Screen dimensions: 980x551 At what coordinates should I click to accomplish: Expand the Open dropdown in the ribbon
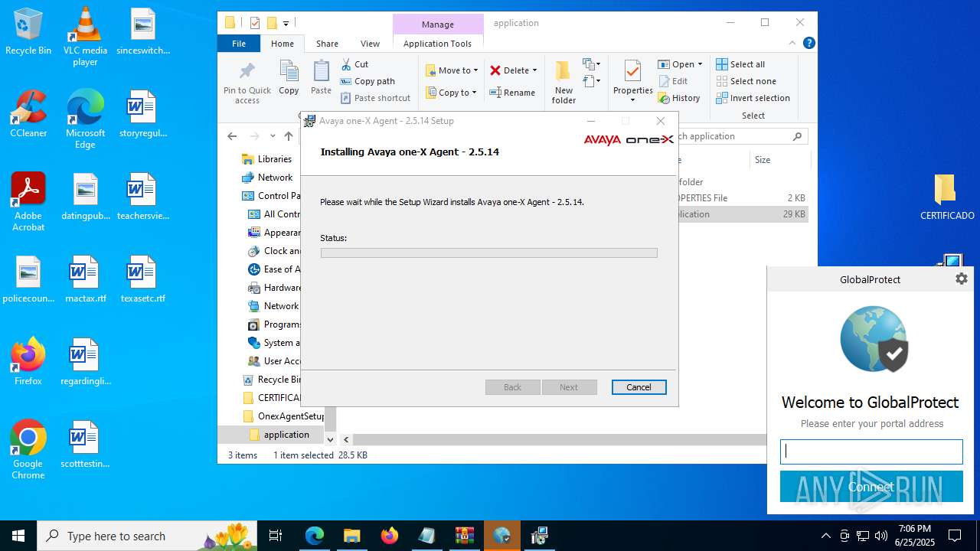pos(700,64)
